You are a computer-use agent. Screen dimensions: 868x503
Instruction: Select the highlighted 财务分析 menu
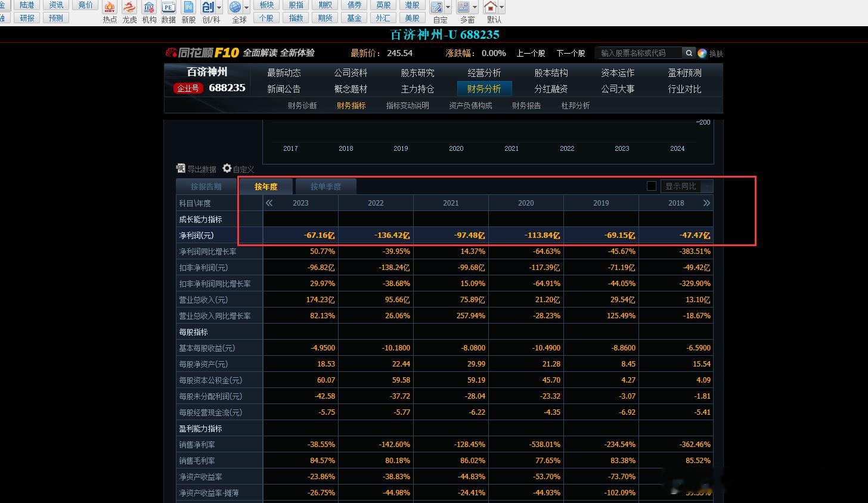[484, 89]
